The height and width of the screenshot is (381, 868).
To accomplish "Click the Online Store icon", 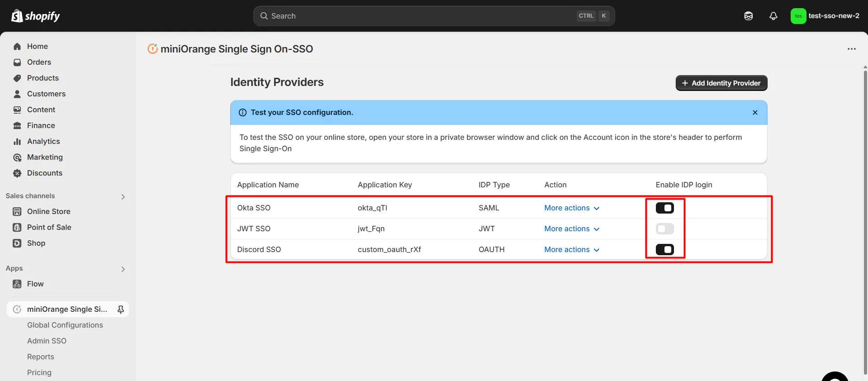I will 17,212.
